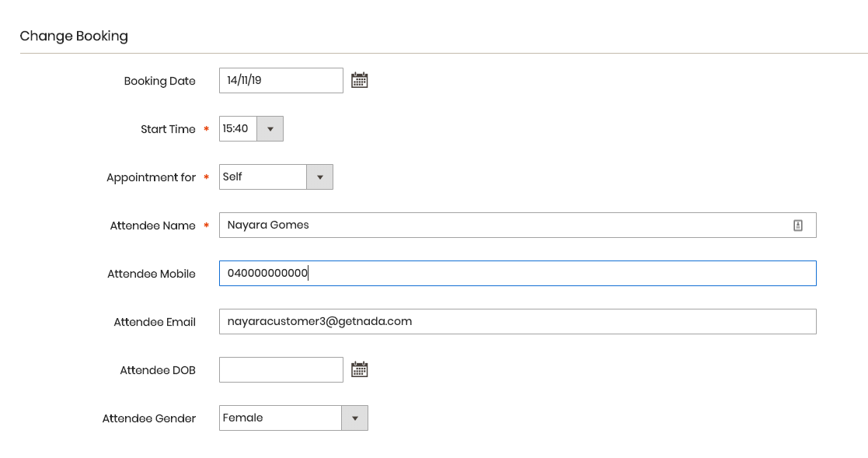Viewport: 868px width, 458px height.
Task: Click the Booking Date label
Action: 159,81
